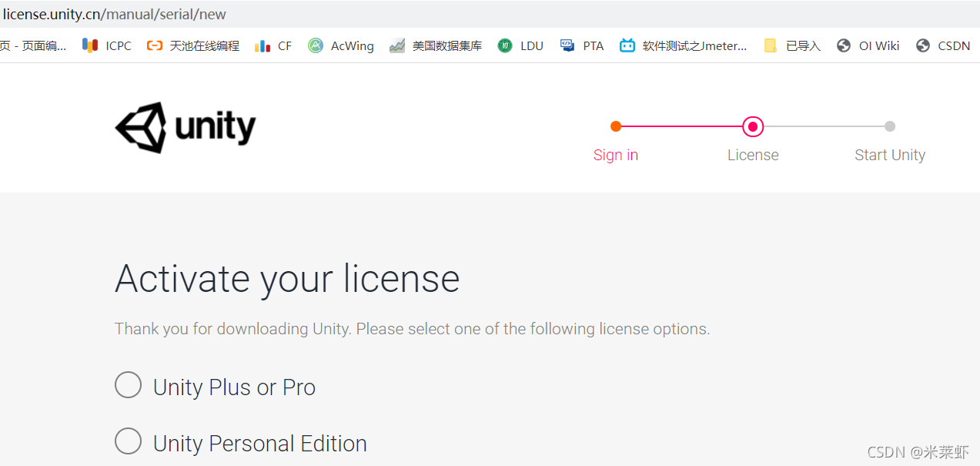Click the grey Start Unity step dot

(890, 126)
